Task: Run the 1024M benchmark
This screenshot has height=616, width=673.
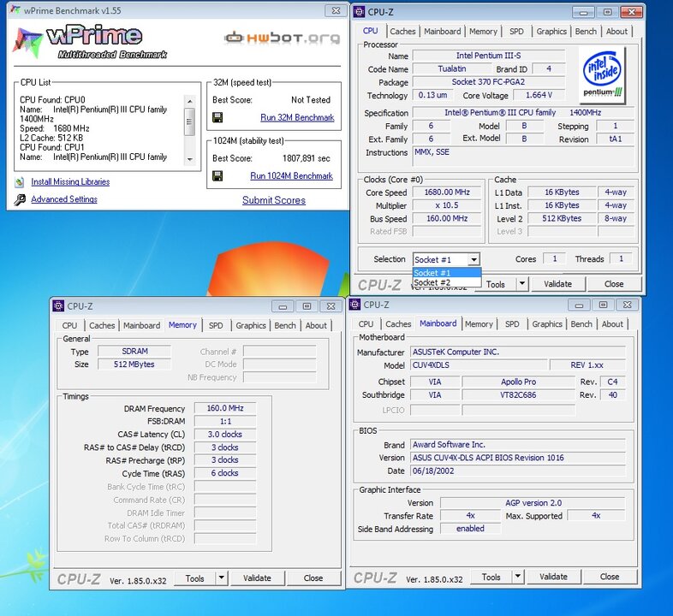Action: (x=291, y=176)
